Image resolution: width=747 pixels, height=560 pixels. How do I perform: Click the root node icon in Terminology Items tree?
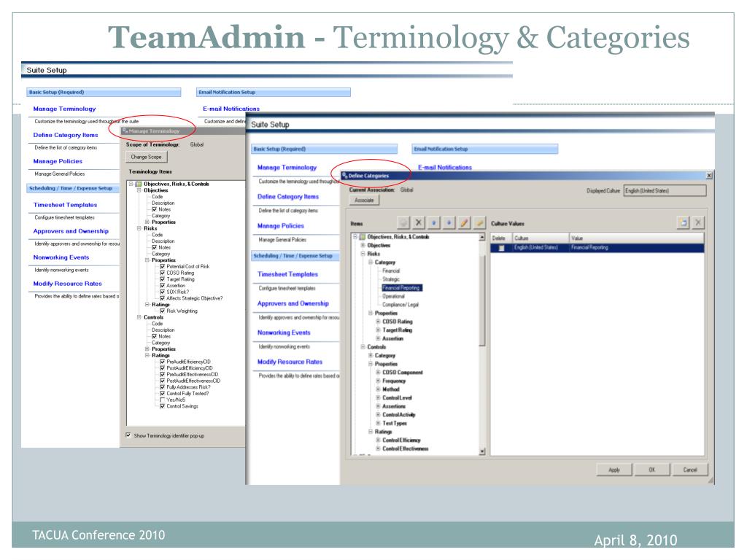tap(139, 184)
